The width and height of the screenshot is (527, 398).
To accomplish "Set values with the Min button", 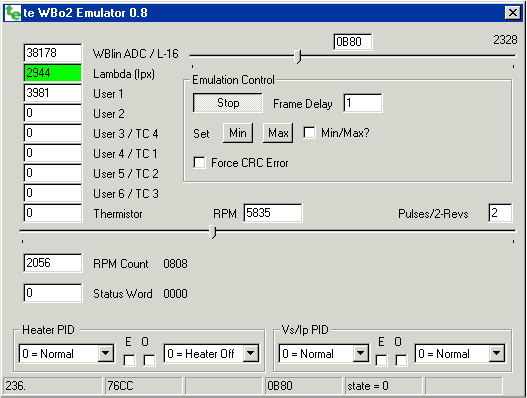I will point(238,133).
